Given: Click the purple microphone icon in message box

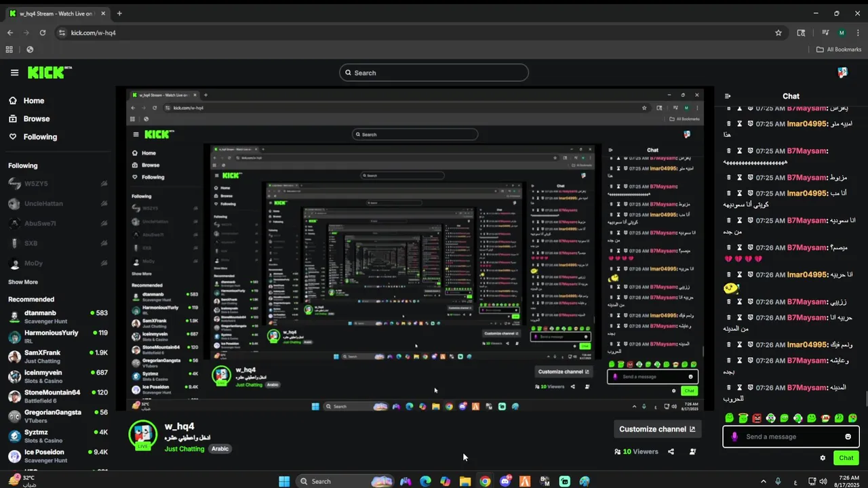Looking at the screenshot, I should click(734, 436).
